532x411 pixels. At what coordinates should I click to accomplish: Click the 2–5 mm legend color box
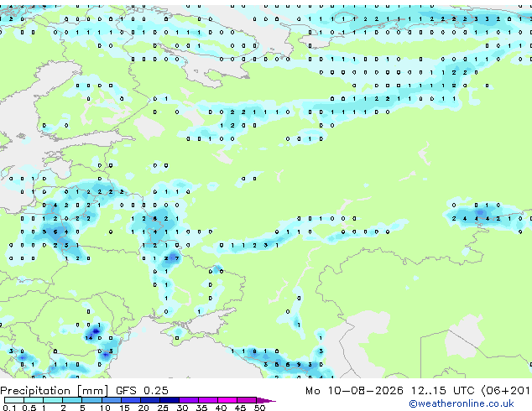(72, 400)
